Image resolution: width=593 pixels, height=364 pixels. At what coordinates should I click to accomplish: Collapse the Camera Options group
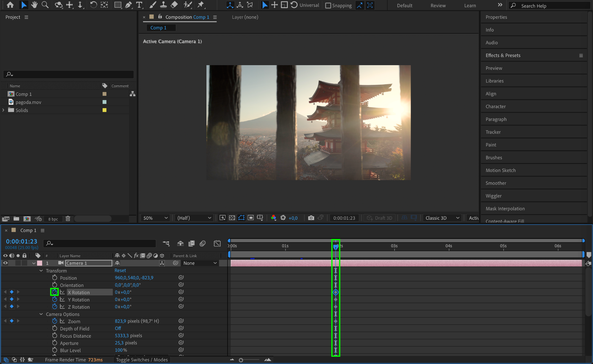click(x=41, y=314)
